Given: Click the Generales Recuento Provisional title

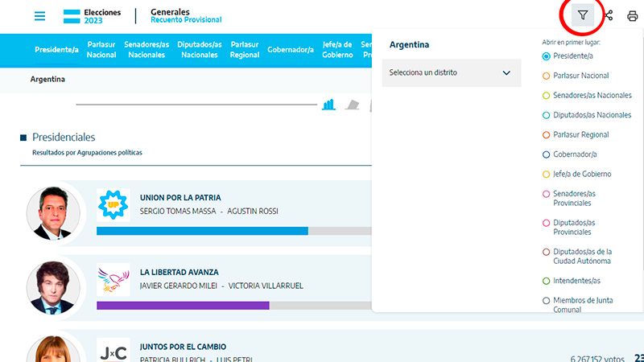Looking at the screenshot, I should (186, 15).
